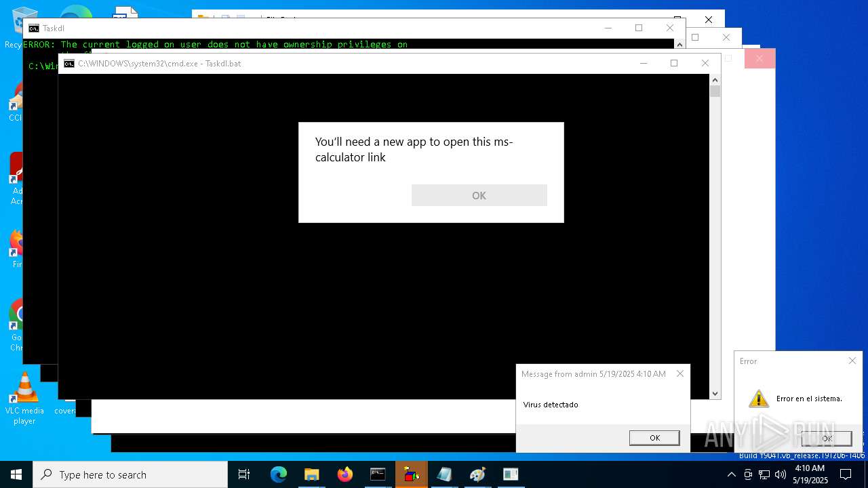Click the scroll up arrow in the Taskdl window

[679, 44]
